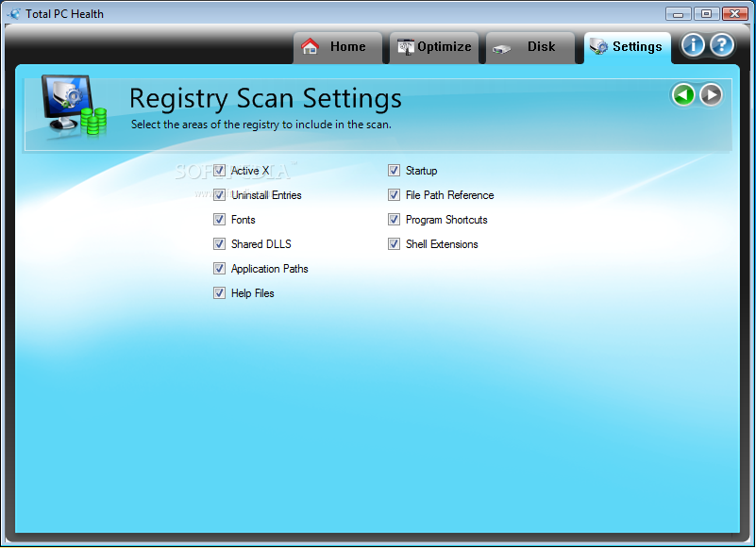Disable the Fonts checkbox
This screenshot has height=548, width=756.
pos(219,220)
